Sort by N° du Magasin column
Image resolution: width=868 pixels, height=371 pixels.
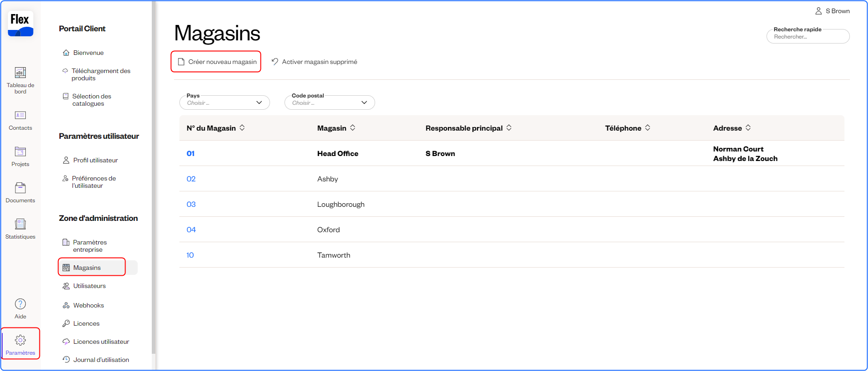point(242,128)
